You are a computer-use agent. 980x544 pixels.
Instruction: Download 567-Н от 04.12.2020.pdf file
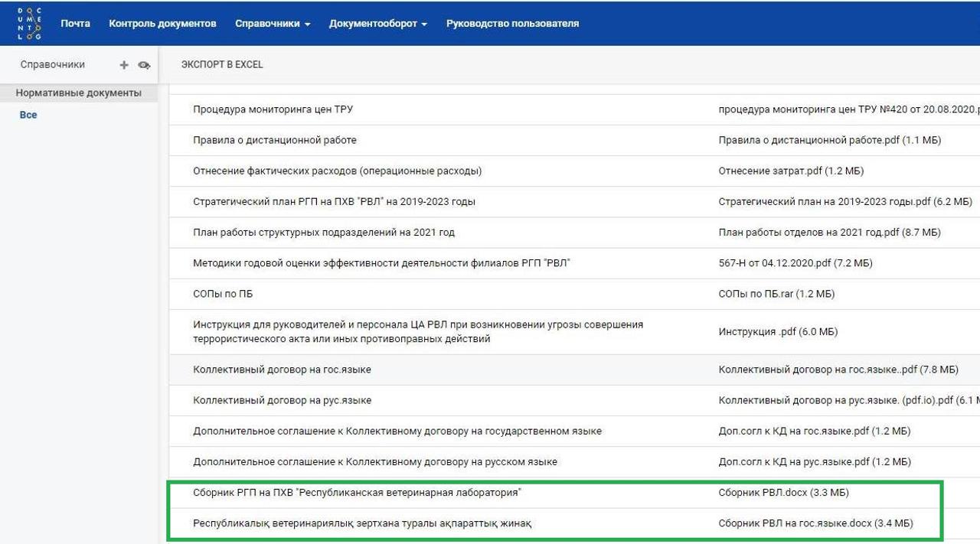795,262
